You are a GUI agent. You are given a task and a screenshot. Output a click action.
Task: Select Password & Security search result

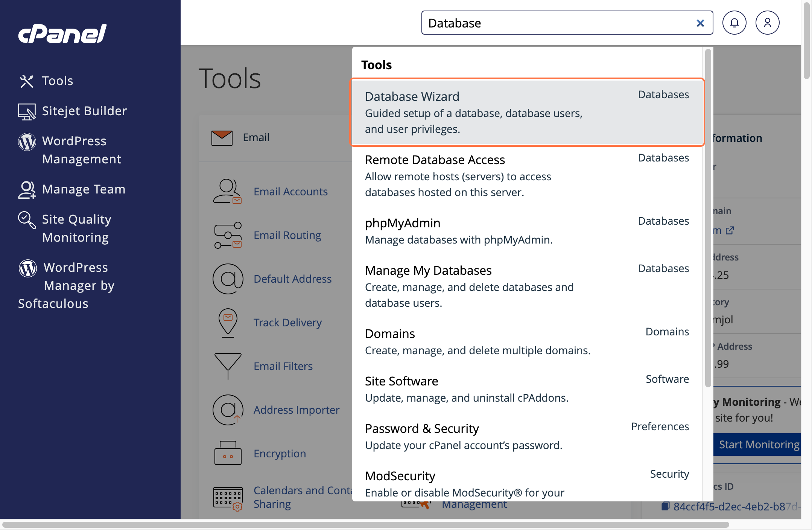point(527,436)
